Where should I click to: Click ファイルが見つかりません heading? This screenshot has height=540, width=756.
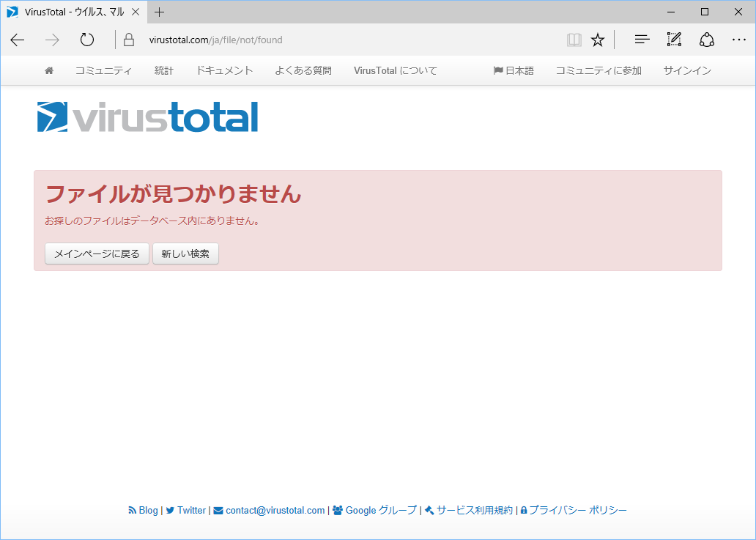pyautogui.click(x=173, y=194)
